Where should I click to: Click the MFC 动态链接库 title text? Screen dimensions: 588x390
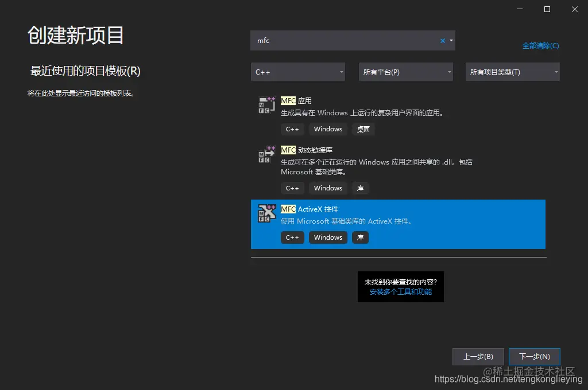307,150
